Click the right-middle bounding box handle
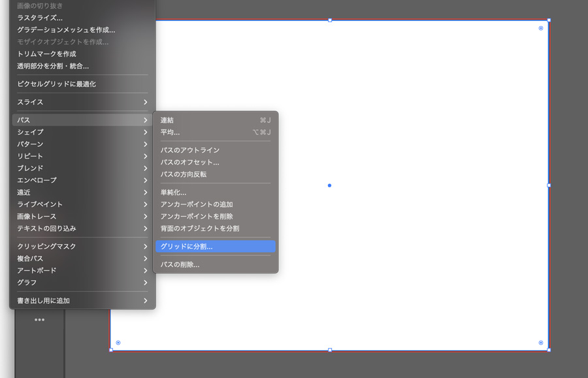Screen dimensions: 588x378 (x=549, y=185)
